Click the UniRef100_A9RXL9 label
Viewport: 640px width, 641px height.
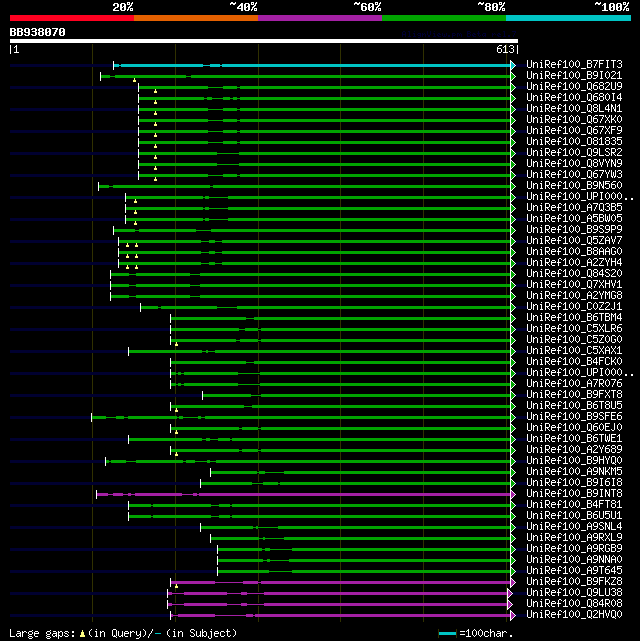[x=574, y=538]
